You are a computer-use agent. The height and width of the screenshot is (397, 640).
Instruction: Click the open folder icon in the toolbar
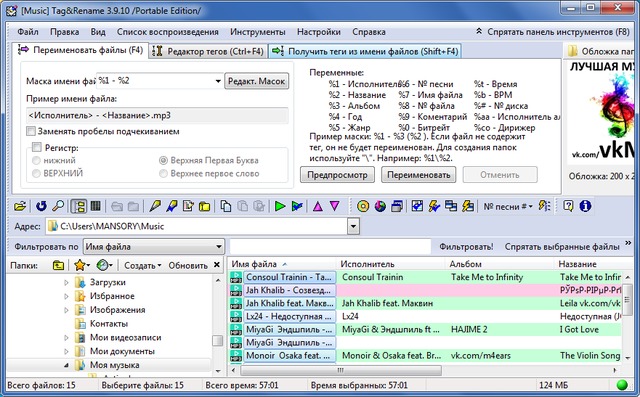pos(20,206)
